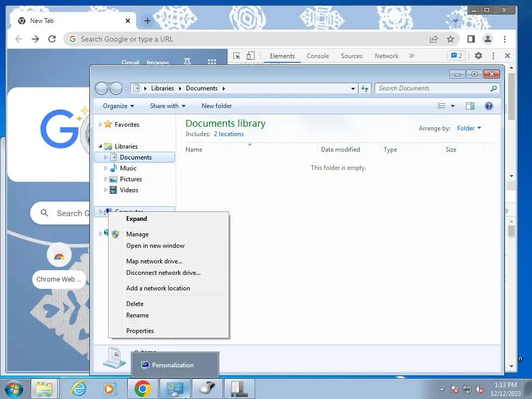Toggle the preview pane icon

pos(470,106)
